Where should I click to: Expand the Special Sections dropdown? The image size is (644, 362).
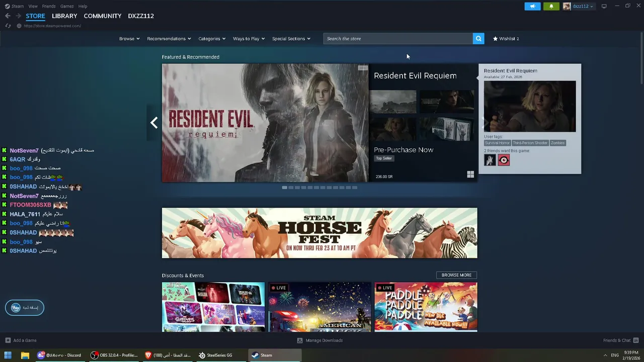(291, 39)
